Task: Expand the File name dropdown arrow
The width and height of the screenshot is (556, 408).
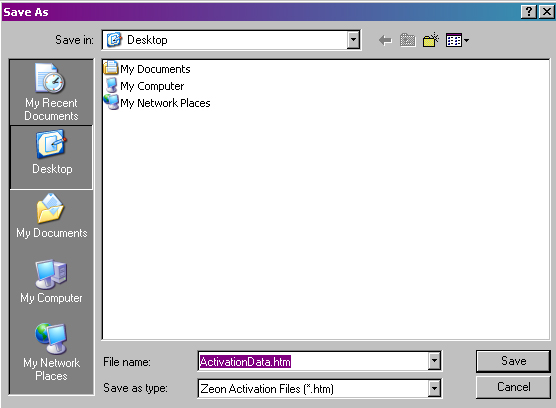Action: 434,361
